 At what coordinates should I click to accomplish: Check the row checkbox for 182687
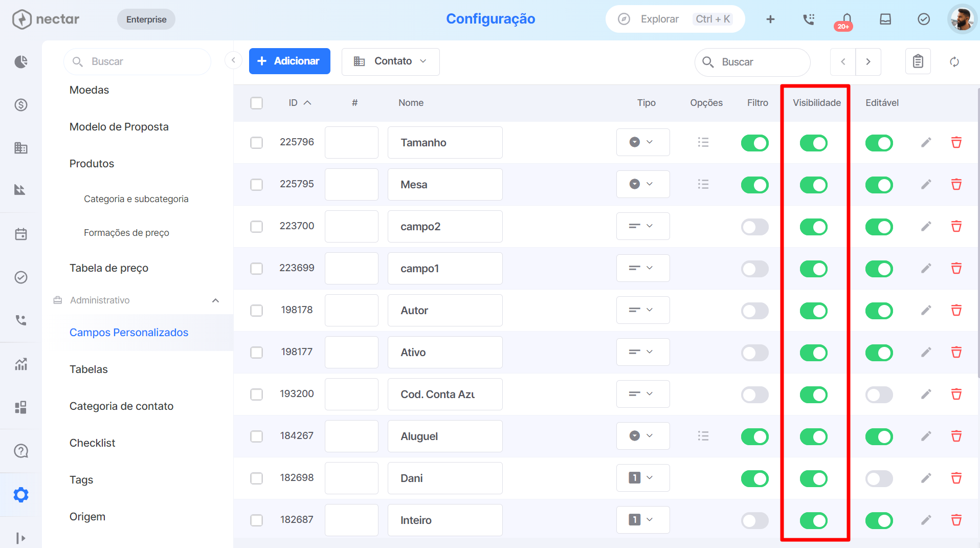tap(256, 520)
